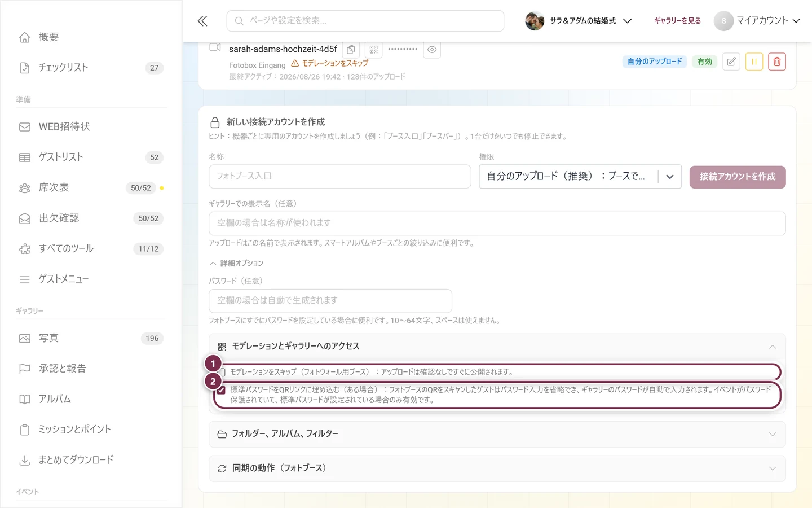Copy the sarah-adams-hochzeit-4d5f username
812x508 pixels.
click(351, 50)
